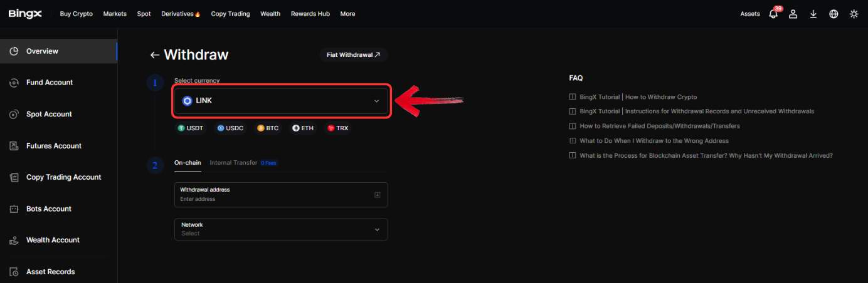Image resolution: width=868 pixels, height=283 pixels.
Task: Open the Spot menu
Action: 144,14
